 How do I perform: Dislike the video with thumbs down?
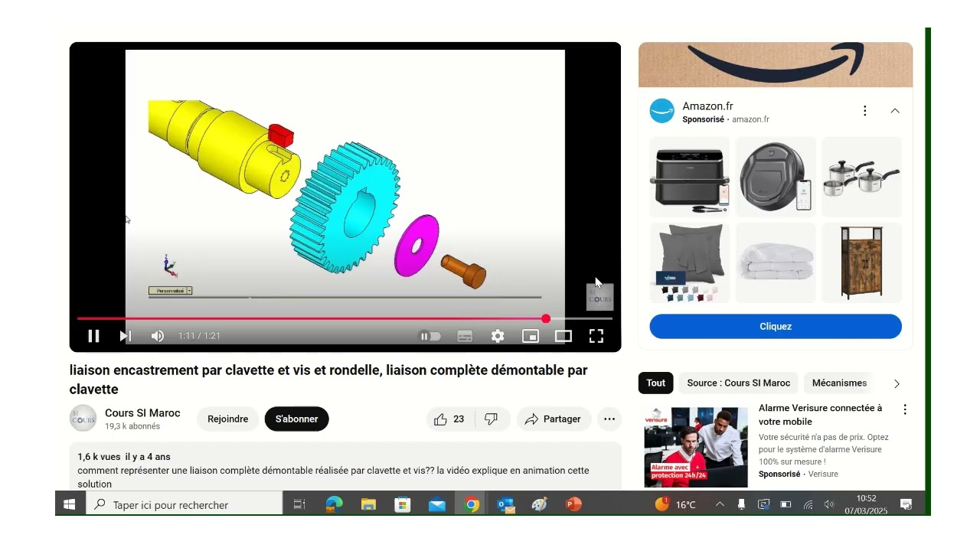(492, 419)
